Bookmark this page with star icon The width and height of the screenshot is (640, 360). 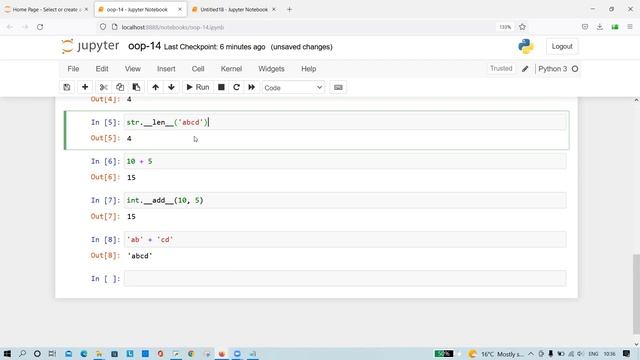tap(522, 27)
